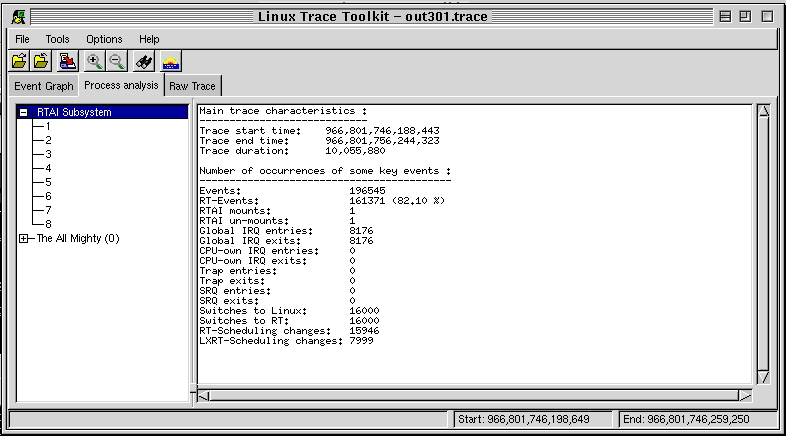Click the "SRQ exits:" line

277,301
